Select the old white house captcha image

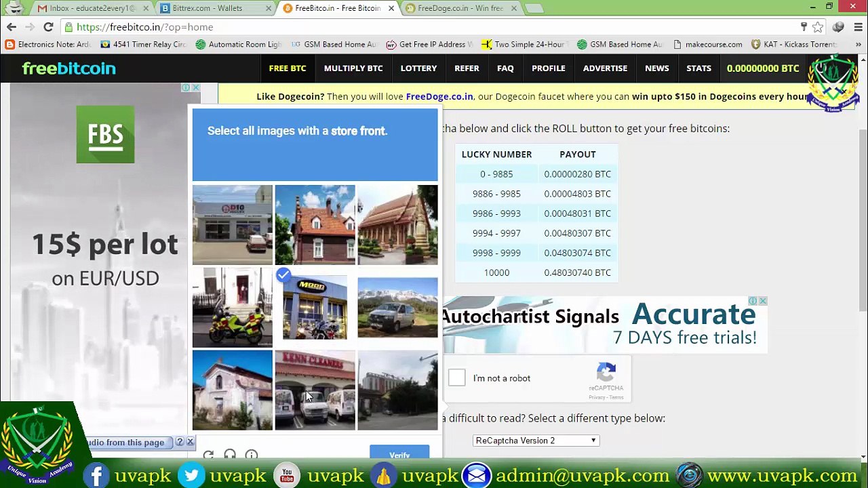point(232,390)
